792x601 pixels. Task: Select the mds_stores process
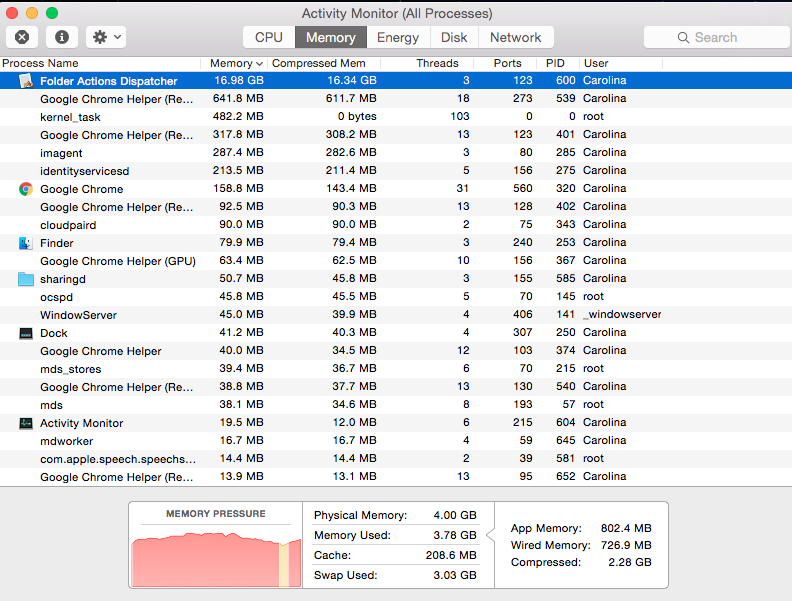[x=396, y=369]
